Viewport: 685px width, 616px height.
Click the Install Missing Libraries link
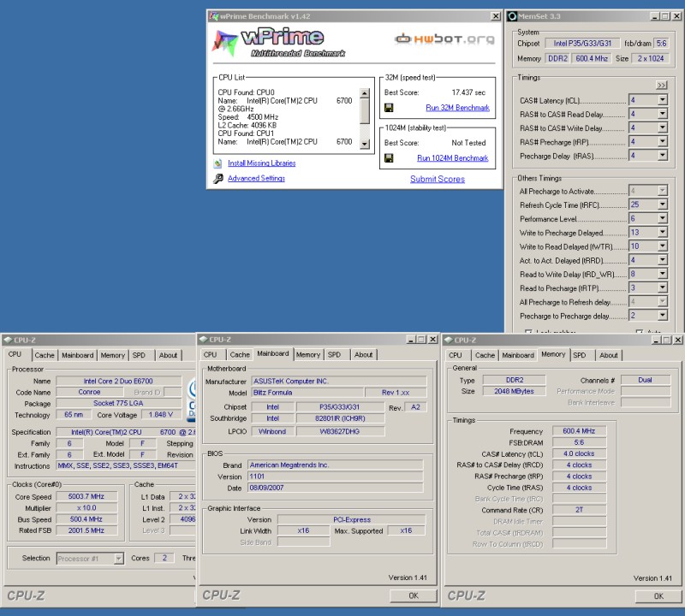click(262, 163)
